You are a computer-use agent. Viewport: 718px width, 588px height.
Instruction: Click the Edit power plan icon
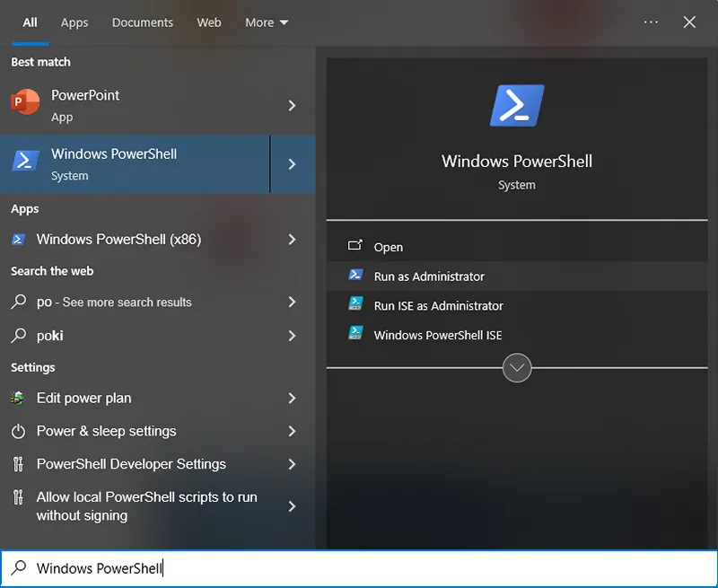18,398
